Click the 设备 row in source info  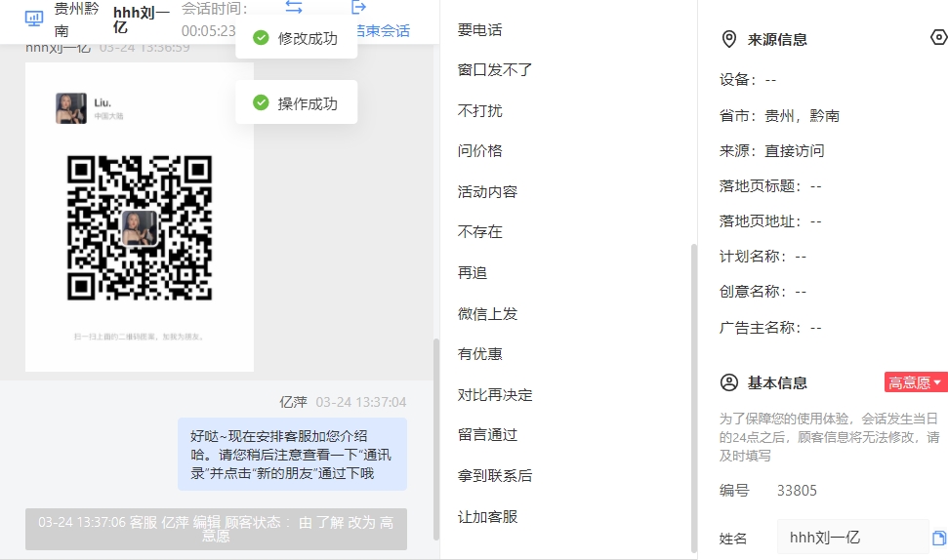748,80
